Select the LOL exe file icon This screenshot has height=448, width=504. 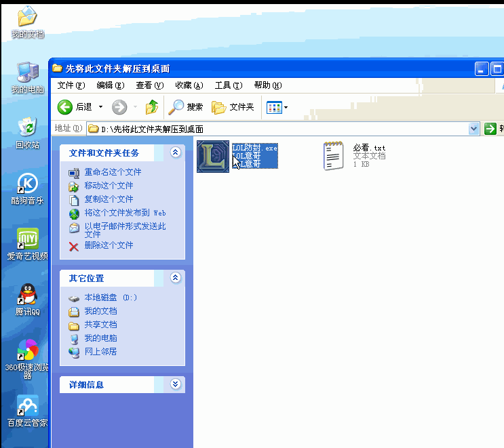[213, 157]
